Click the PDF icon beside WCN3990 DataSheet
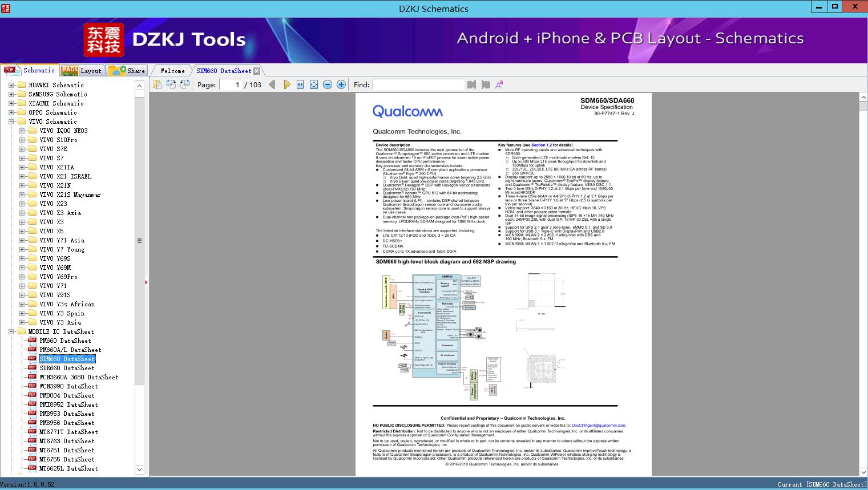Viewport: 868px width, 490px height. pos(32,386)
